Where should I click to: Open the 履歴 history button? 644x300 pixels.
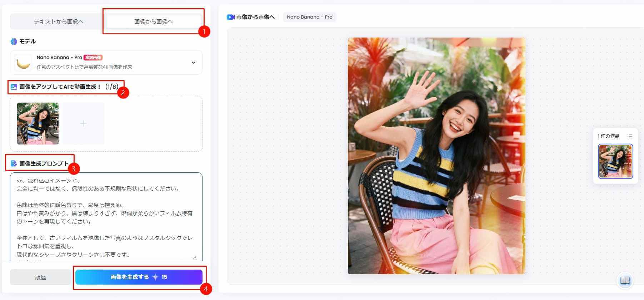(x=40, y=277)
